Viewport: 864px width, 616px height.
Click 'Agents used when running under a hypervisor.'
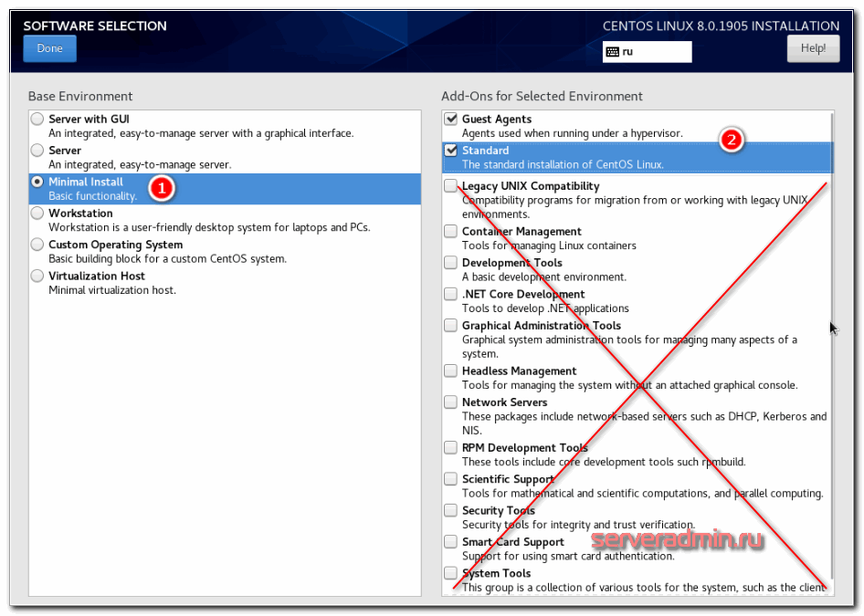coord(572,133)
